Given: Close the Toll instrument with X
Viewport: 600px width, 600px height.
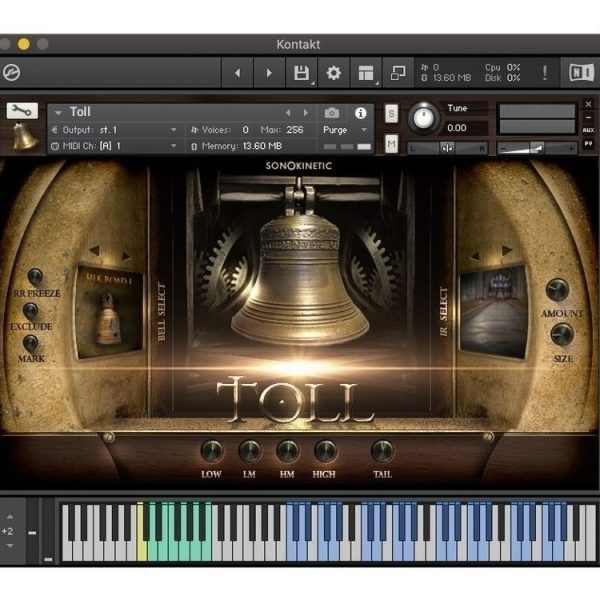Looking at the screenshot, I should [x=588, y=104].
